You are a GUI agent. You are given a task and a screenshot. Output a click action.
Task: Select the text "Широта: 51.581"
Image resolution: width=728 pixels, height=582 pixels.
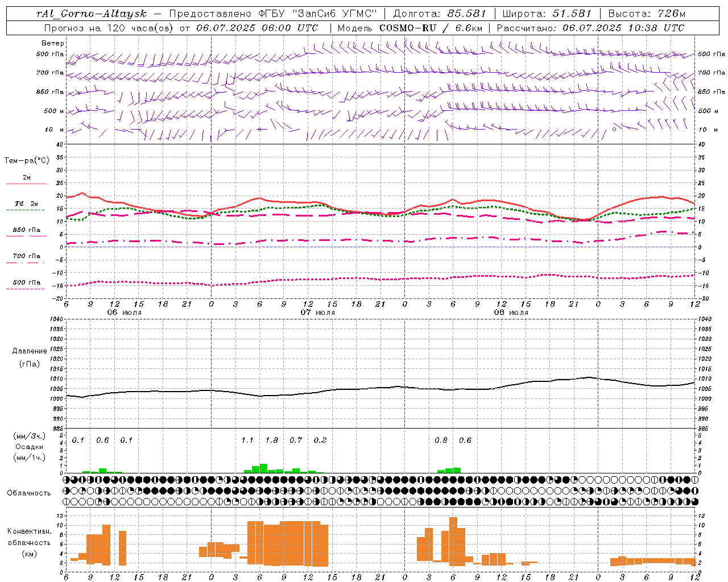(x=547, y=13)
